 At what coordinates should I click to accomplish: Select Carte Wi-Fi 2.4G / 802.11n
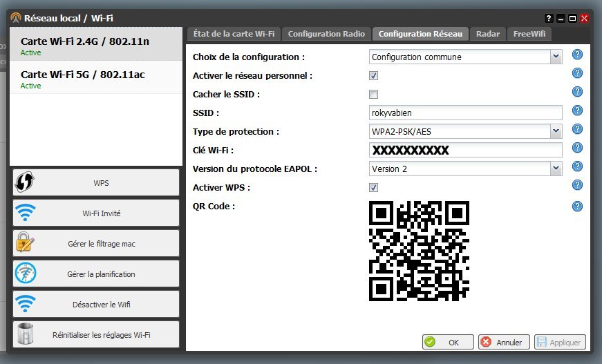tap(96, 44)
